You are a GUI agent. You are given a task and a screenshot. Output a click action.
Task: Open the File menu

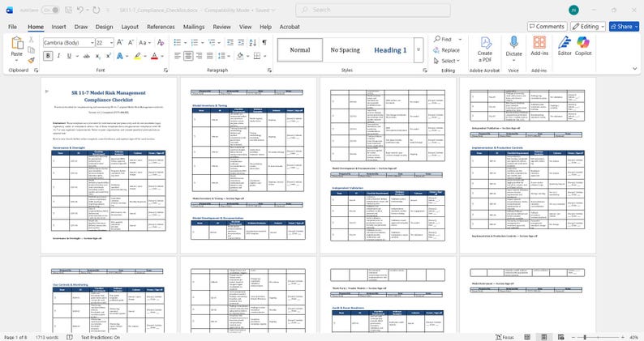(13, 27)
